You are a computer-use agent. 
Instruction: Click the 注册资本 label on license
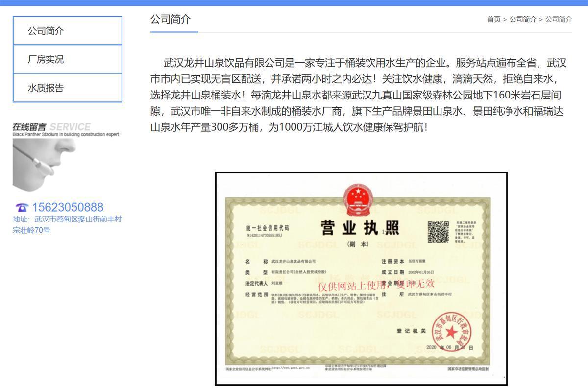(x=393, y=261)
